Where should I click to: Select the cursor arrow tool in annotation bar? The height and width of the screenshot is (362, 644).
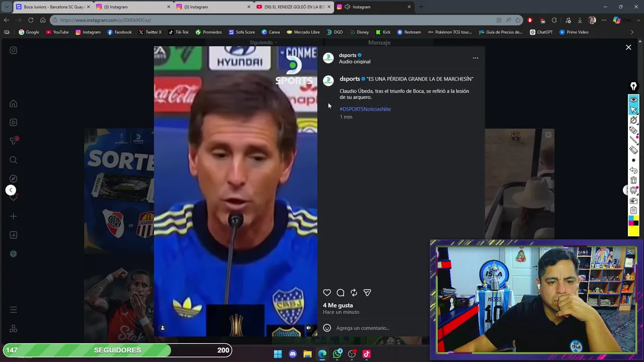coord(633,110)
